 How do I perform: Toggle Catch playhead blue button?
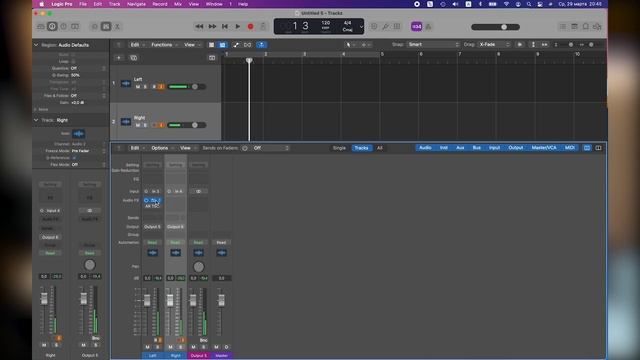point(262,45)
